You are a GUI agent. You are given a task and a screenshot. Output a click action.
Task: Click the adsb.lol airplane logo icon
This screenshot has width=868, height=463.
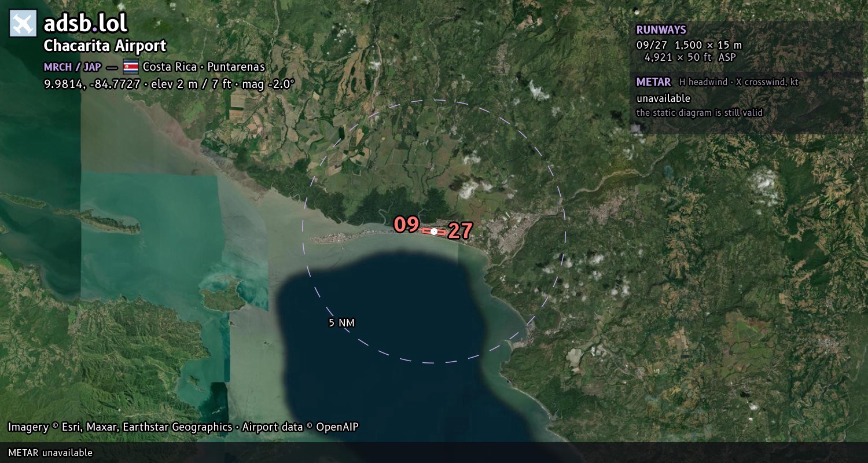point(23,24)
